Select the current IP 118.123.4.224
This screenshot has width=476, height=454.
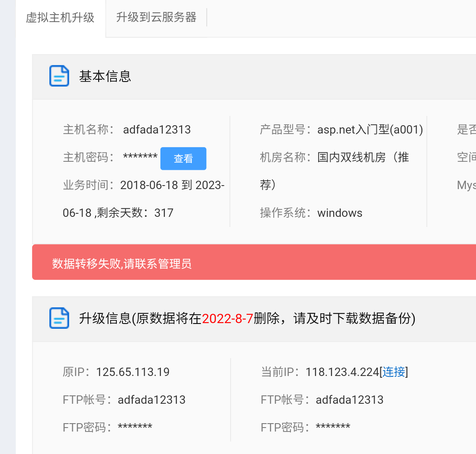[342, 372]
